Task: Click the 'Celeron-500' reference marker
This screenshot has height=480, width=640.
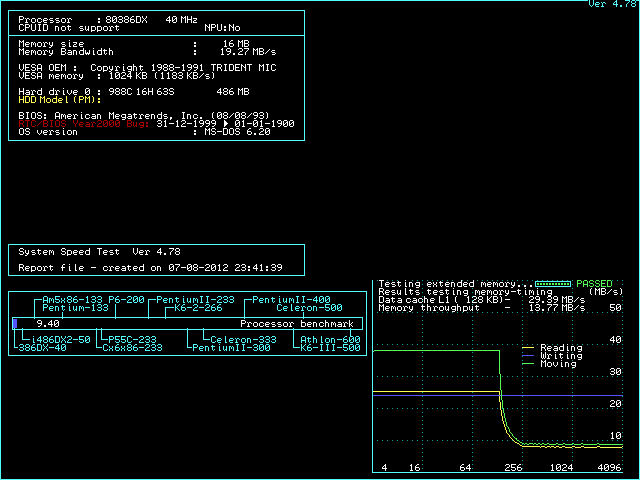Action: click(x=309, y=308)
